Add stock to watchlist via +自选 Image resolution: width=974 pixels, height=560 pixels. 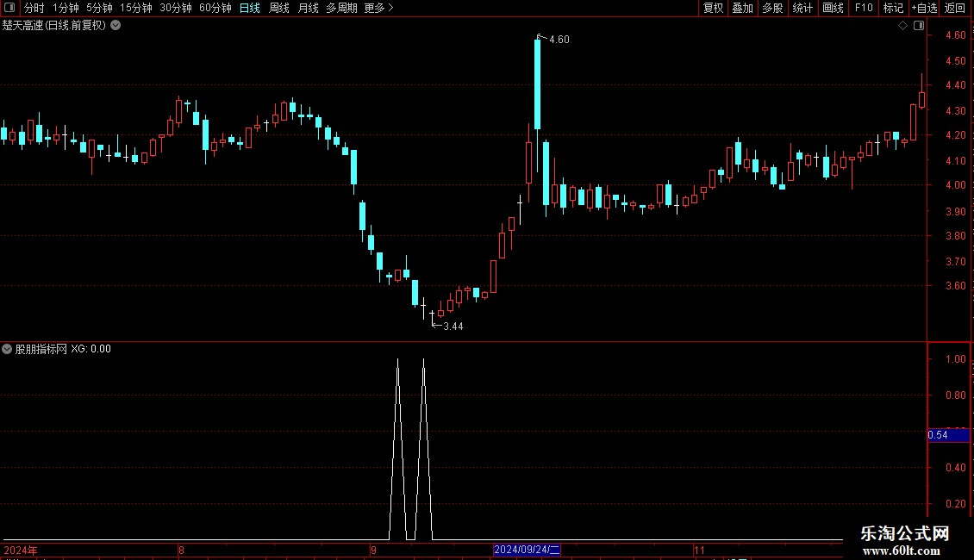[924, 8]
